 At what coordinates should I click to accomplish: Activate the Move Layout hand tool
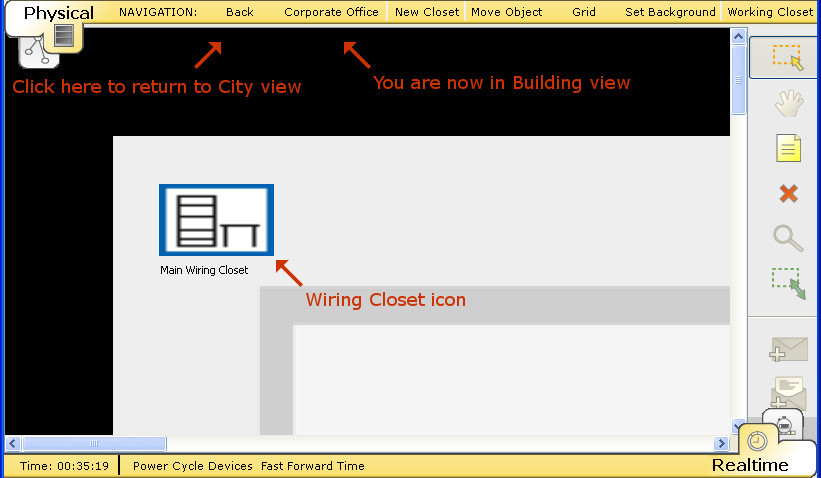coord(789,103)
